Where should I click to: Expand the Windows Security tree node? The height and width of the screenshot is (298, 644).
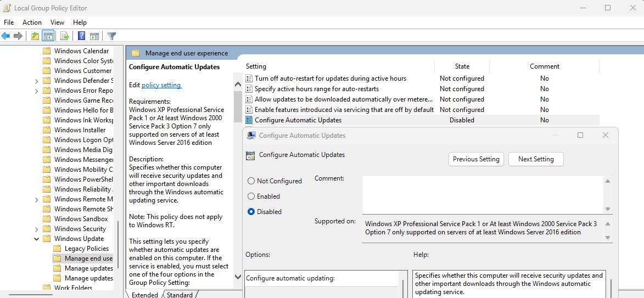coord(37,229)
